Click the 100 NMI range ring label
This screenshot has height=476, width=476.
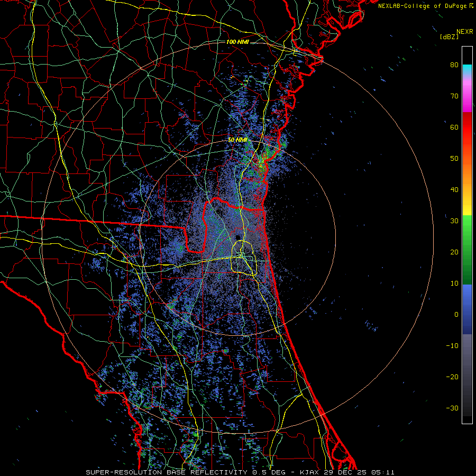click(x=237, y=42)
